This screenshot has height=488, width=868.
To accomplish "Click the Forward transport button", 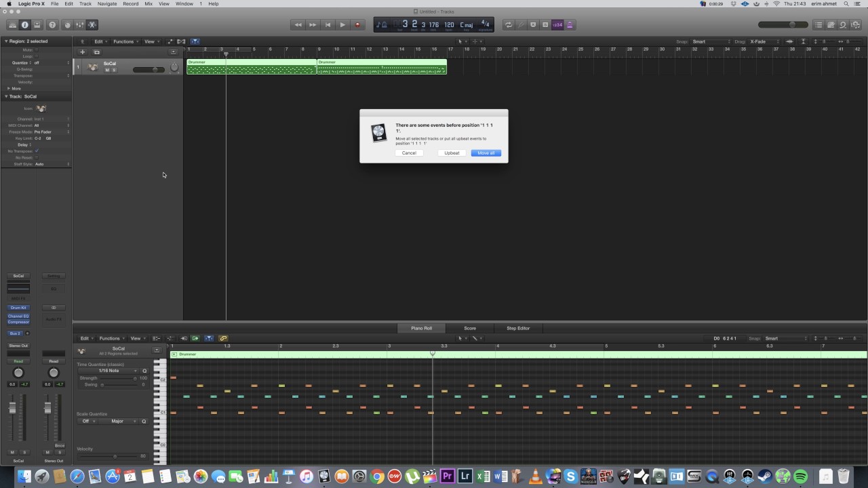I will tap(313, 25).
